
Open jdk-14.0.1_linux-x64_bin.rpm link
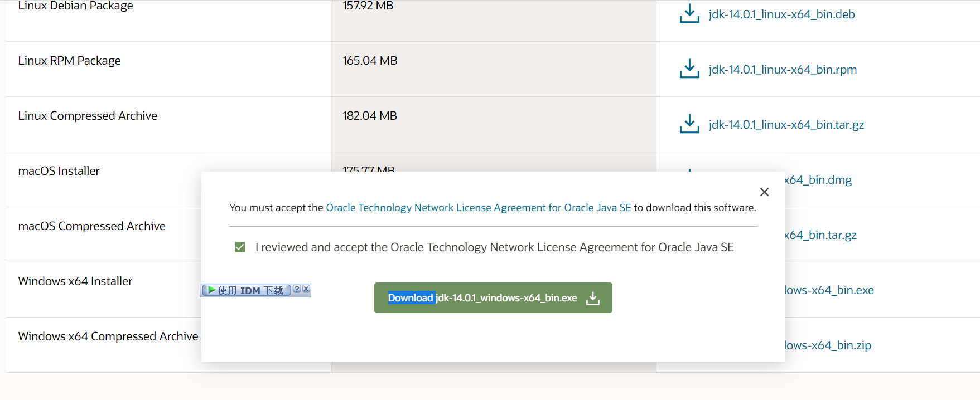783,70
